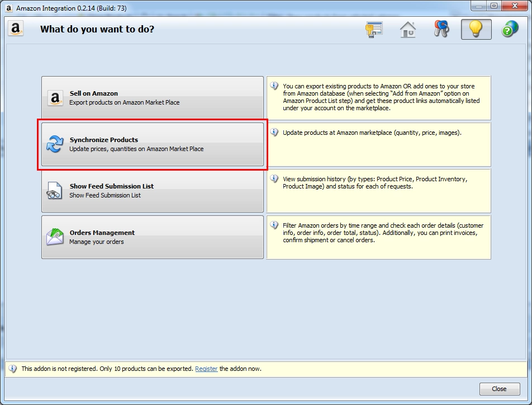This screenshot has width=532, height=405.
Task: Click the 'You can export existing products' hint text
Action: (381, 97)
